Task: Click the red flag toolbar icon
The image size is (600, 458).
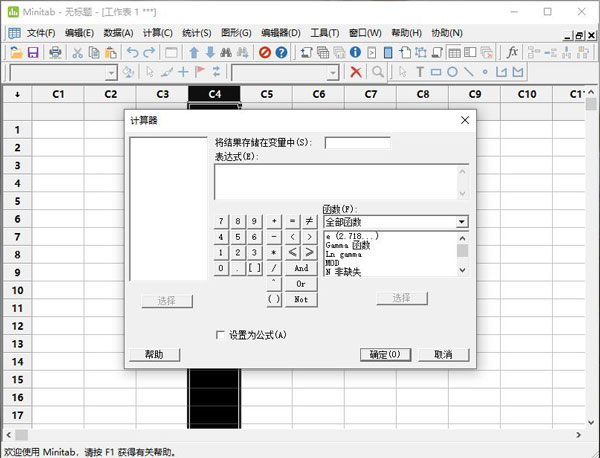Action: click(x=200, y=72)
